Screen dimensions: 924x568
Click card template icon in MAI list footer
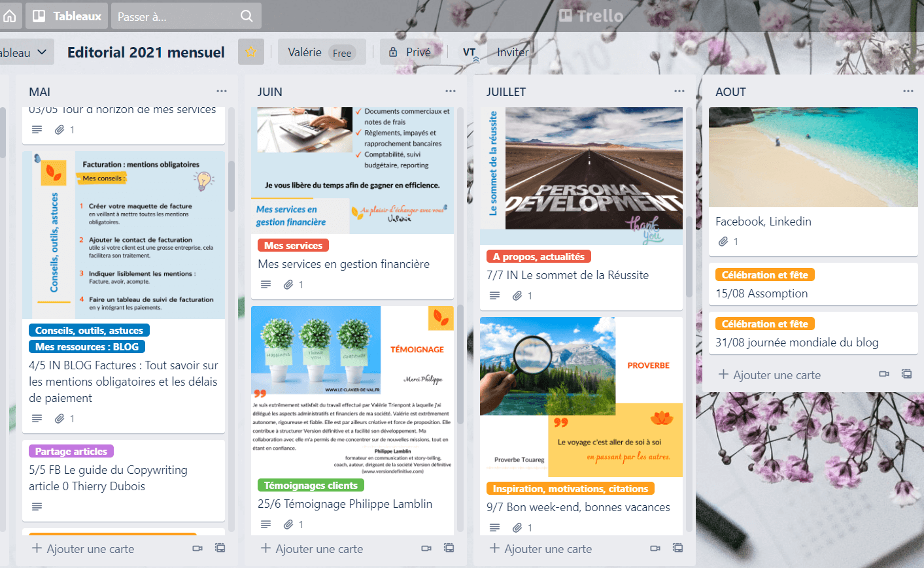[220, 548]
